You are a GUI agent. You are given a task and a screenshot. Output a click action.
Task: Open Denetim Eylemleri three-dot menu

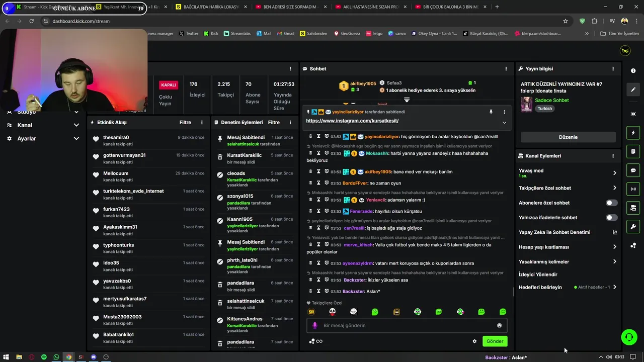click(290, 122)
